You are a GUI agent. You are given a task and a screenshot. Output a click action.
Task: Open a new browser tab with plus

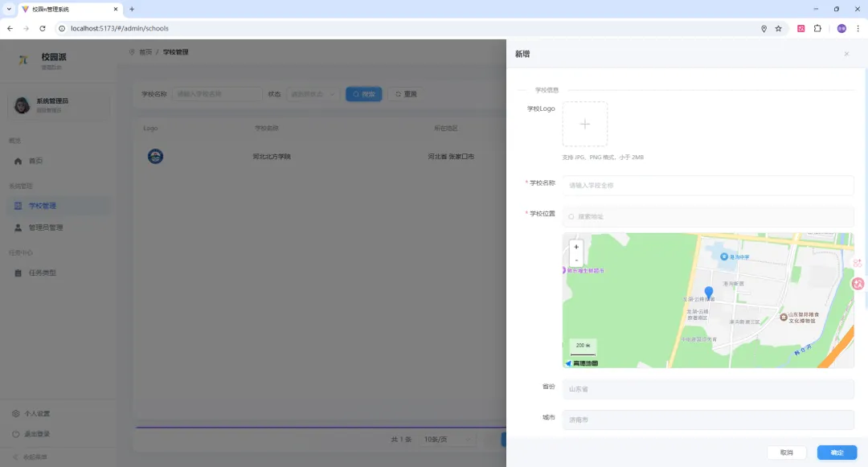(x=132, y=9)
